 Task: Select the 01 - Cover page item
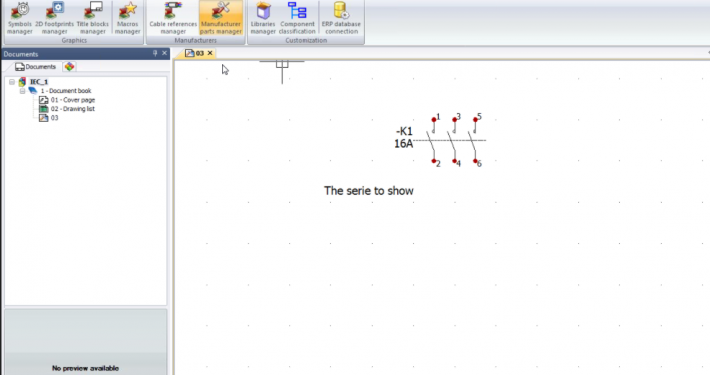point(72,100)
